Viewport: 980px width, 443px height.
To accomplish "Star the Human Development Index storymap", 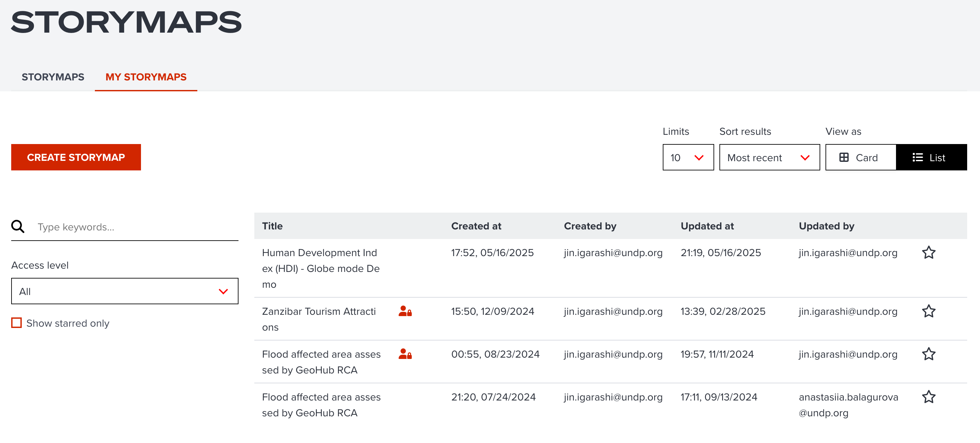I will 928,253.
